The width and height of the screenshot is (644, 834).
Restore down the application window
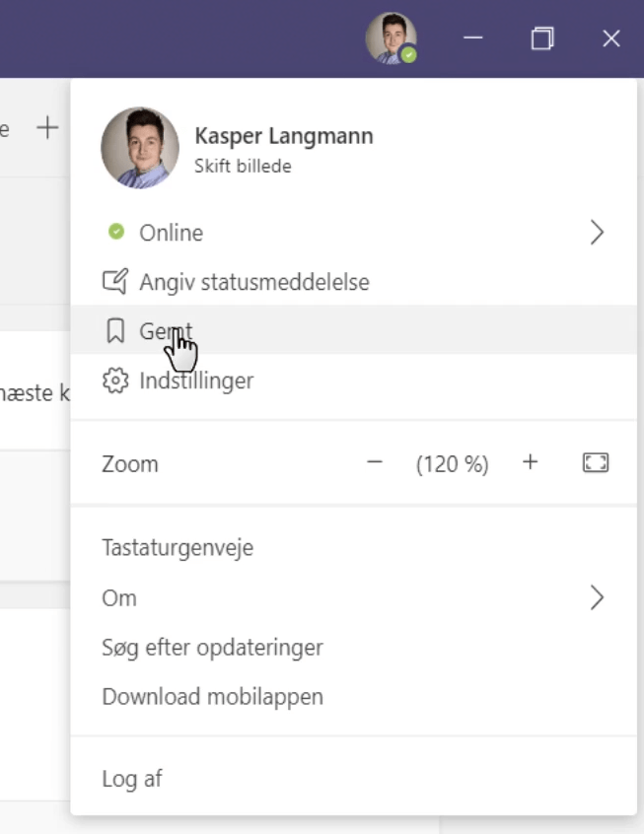[541, 38]
